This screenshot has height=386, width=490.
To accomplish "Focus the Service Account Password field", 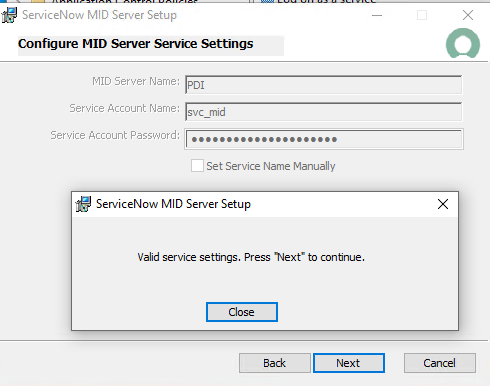I will tap(324, 139).
